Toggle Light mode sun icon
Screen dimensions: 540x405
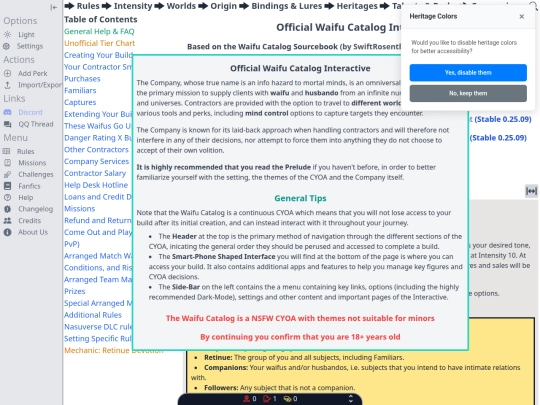point(7,34)
